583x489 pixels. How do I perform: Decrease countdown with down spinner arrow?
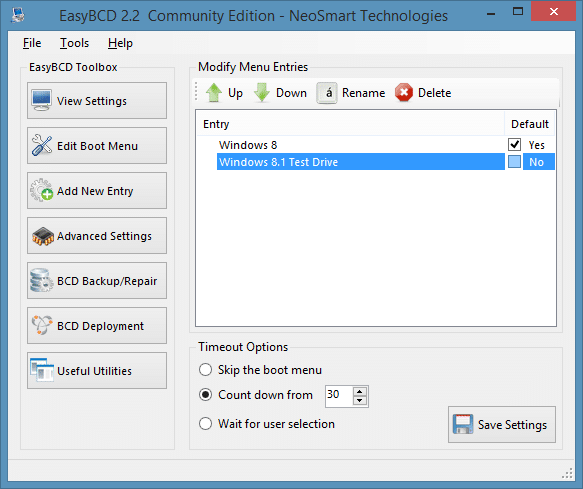360,400
